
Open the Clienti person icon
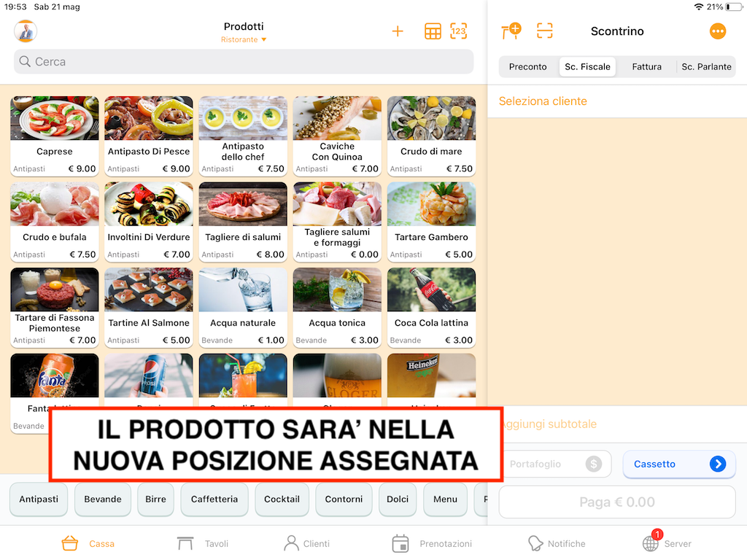291,543
